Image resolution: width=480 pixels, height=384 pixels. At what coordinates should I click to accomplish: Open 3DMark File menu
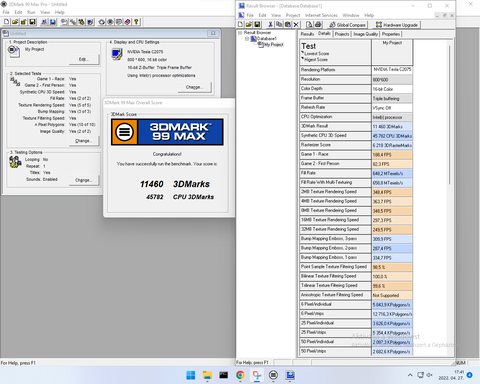click(x=6, y=12)
